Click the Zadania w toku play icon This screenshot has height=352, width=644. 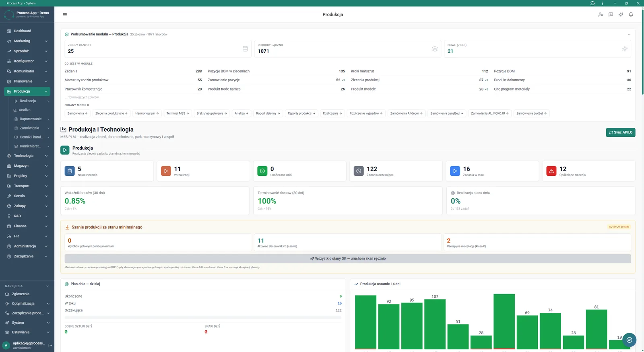point(455,171)
